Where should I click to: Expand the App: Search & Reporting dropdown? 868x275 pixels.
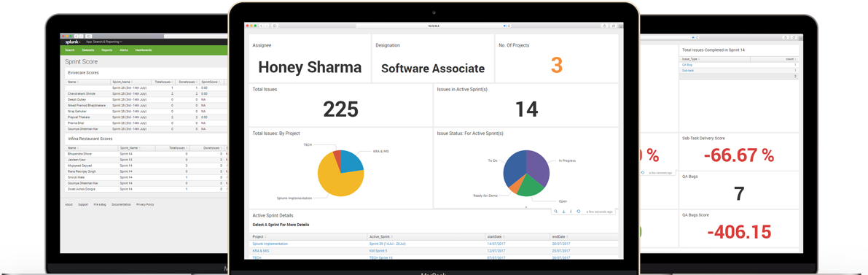tap(104, 42)
